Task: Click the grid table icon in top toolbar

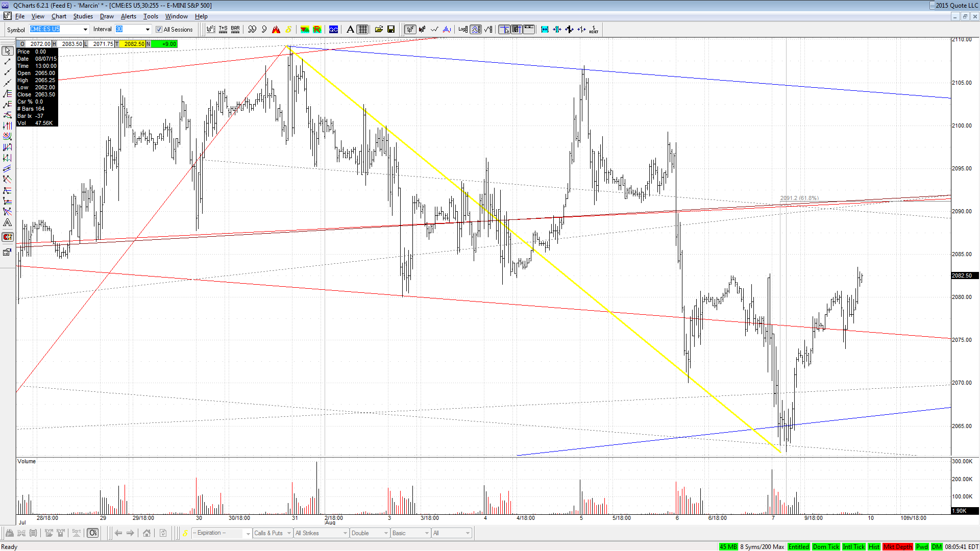Action: click(x=362, y=30)
